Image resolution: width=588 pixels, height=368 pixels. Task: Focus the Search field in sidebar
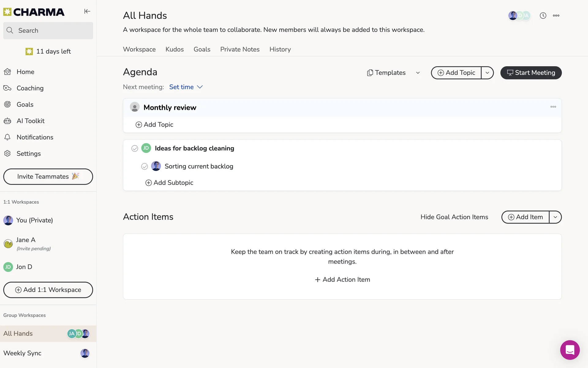48,31
